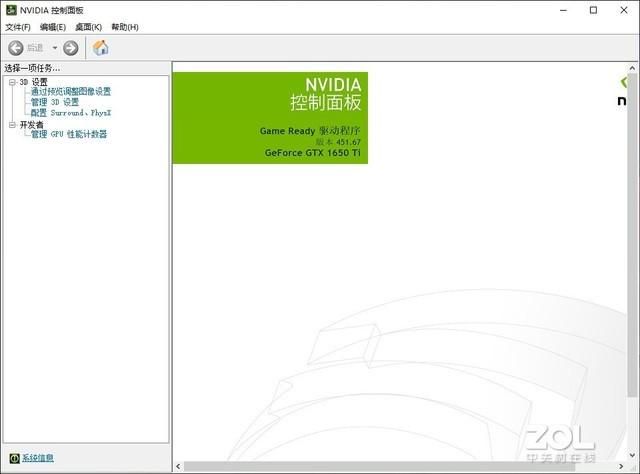Open the 编辑(E) menu
The width and height of the screenshot is (640, 474).
53,27
